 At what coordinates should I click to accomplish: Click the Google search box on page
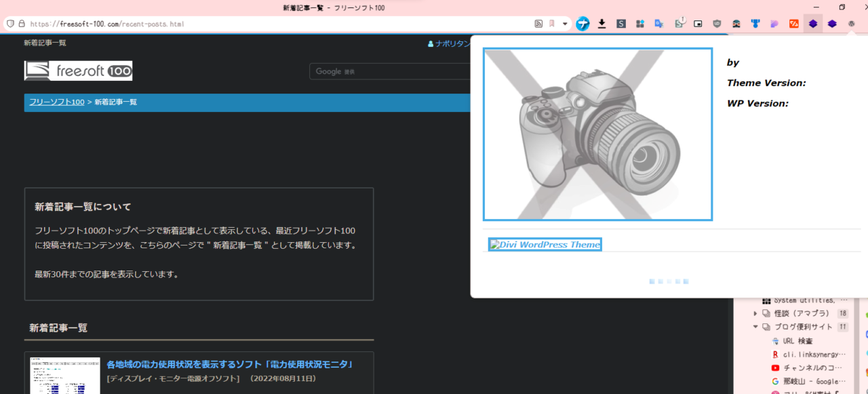pos(390,71)
